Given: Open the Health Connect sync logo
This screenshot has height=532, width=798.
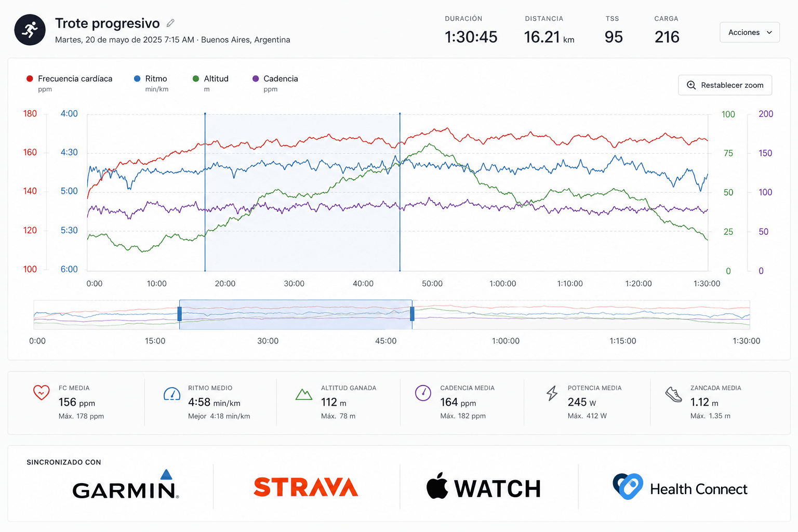Looking at the screenshot, I should (680, 487).
